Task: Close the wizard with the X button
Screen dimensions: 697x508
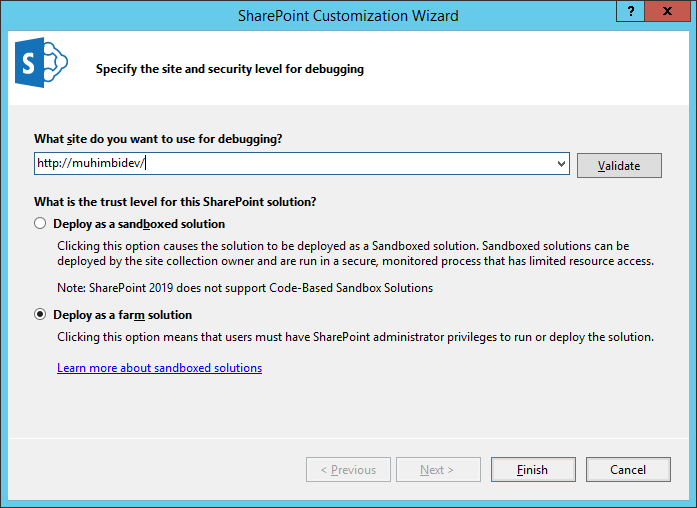Action: [667, 11]
